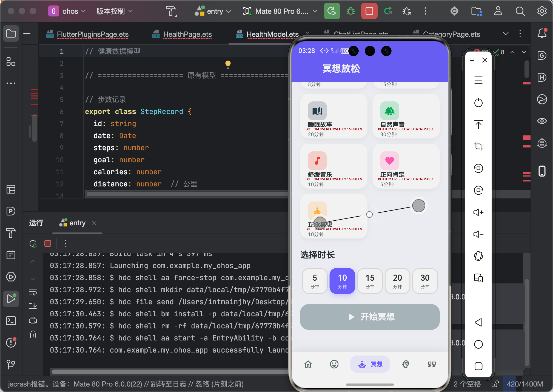Open the Search magnifier in top toolbar
553x392 pixels.
click(x=520, y=11)
